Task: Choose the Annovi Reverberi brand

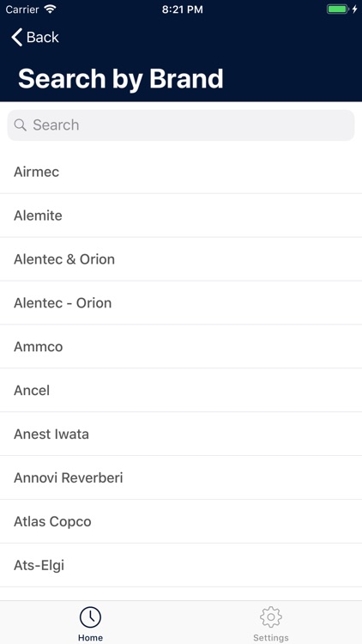Action: click(x=181, y=477)
